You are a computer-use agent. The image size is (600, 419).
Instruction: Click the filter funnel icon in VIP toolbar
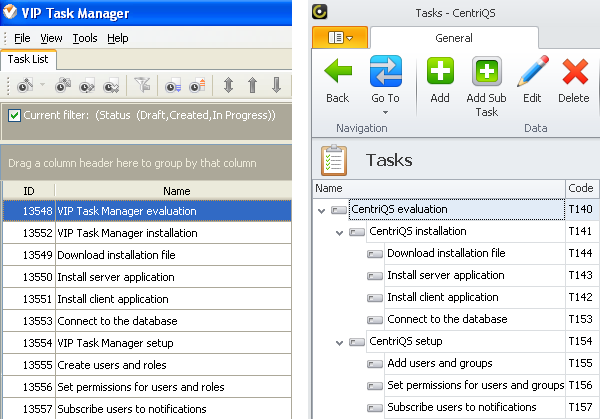(x=141, y=85)
